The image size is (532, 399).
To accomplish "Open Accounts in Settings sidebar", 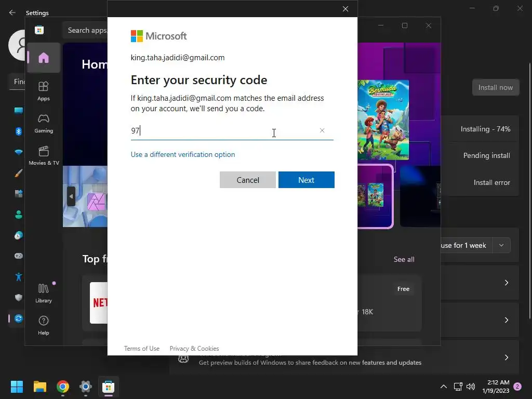I will coord(19,215).
